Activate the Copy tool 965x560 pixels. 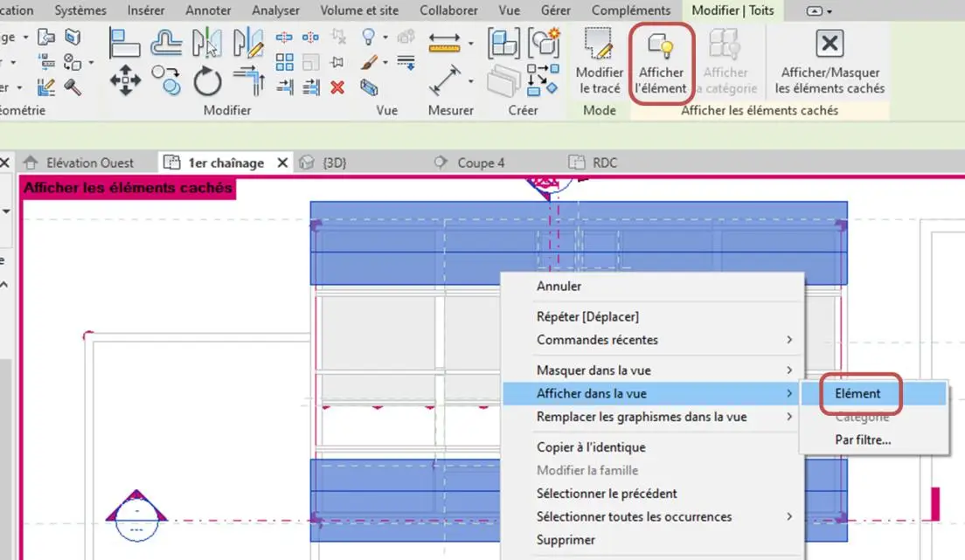pyautogui.click(x=166, y=80)
